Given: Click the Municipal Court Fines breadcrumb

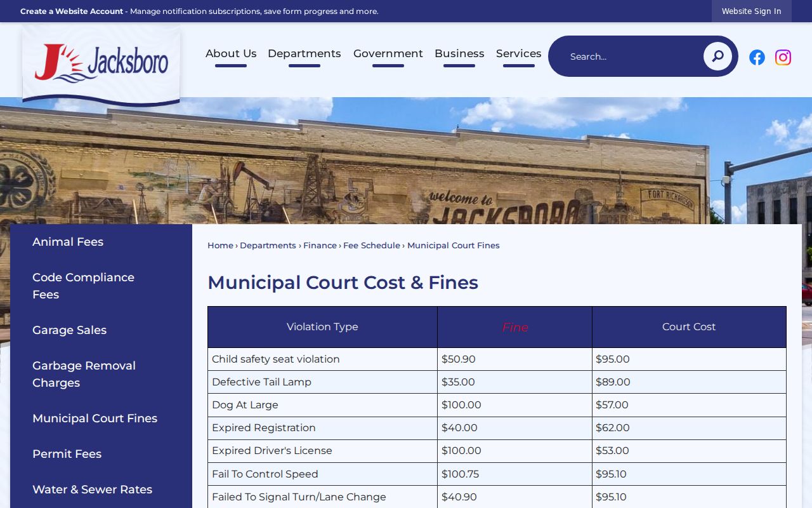Looking at the screenshot, I should point(454,246).
